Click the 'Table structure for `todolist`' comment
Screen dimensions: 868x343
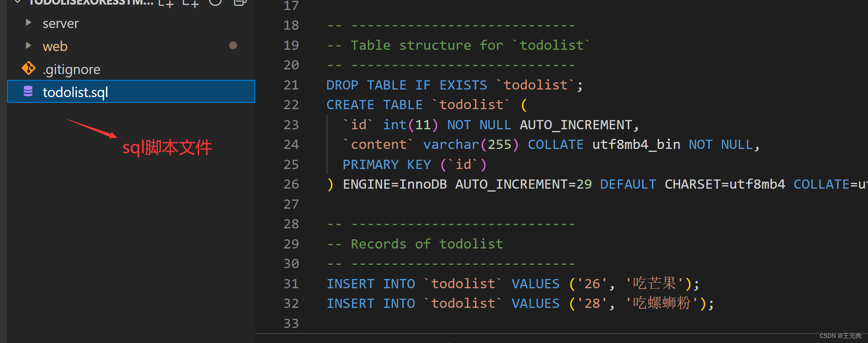pos(458,45)
